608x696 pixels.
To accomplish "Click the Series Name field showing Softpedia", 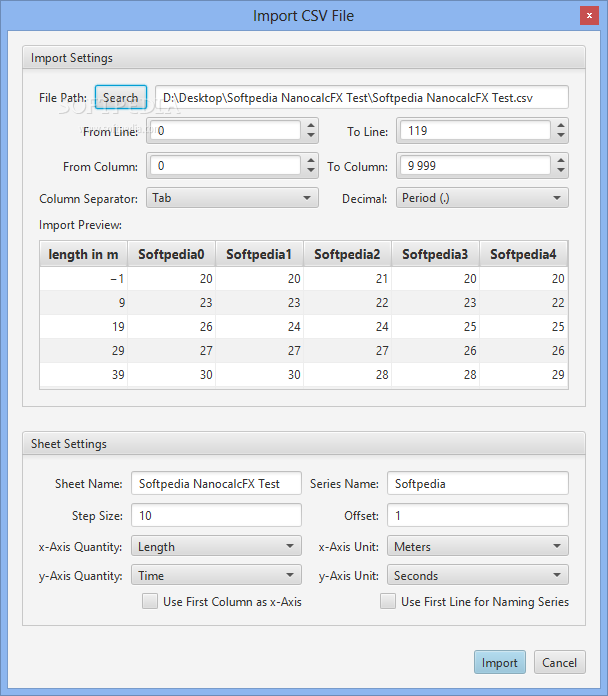I will [x=478, y=483].
